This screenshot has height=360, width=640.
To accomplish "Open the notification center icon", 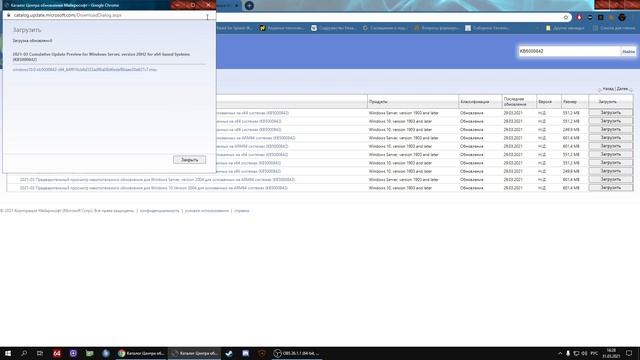I will [x=629, y=353].
